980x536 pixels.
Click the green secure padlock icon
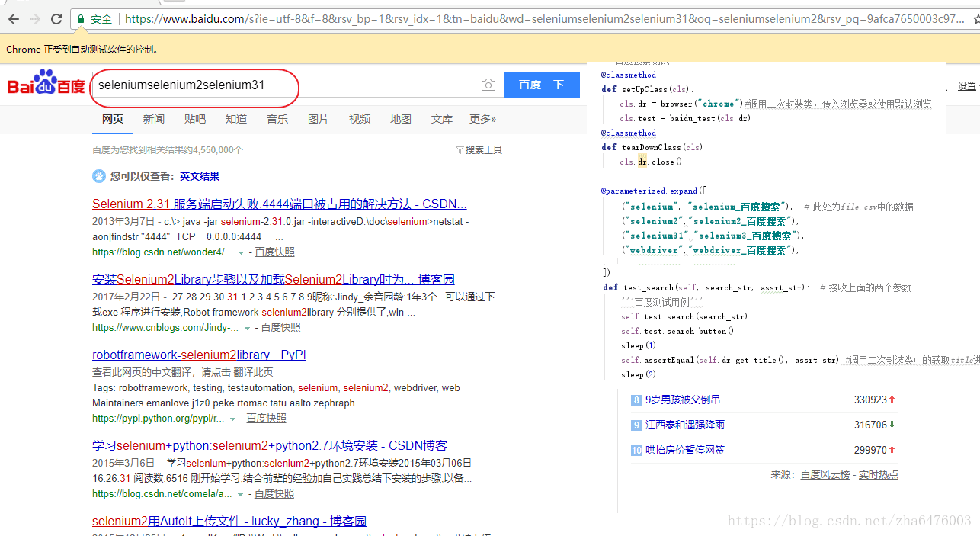click(81, 19)
